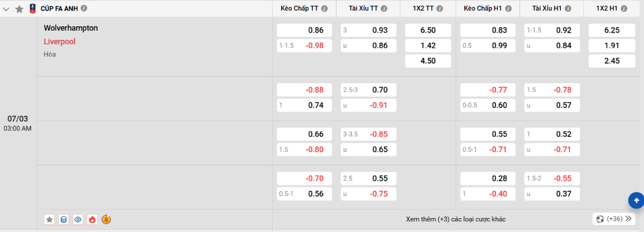Screen dimensions: 644x232
Task: Toggle the match favorite star in footer
Action: (49, 219)
